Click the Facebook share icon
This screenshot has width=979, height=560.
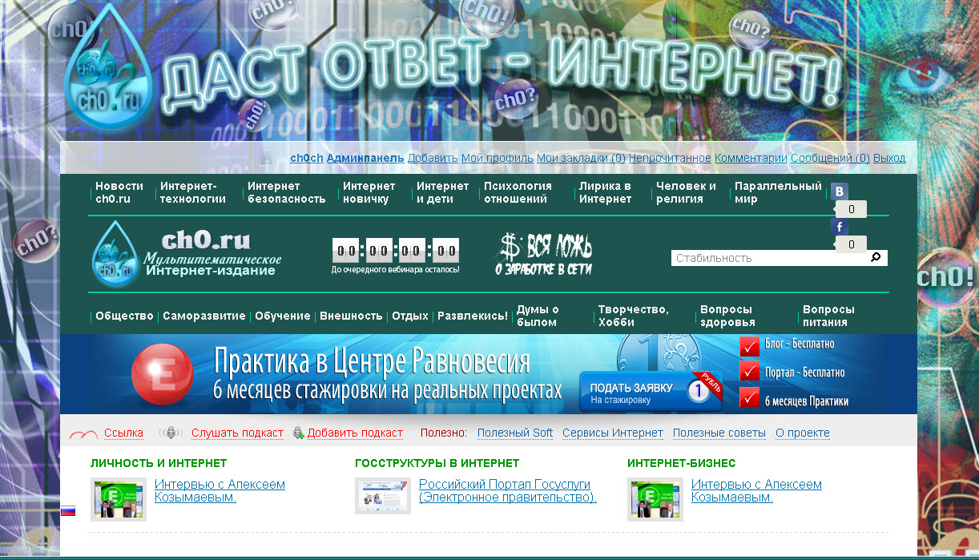coord(839,227)
